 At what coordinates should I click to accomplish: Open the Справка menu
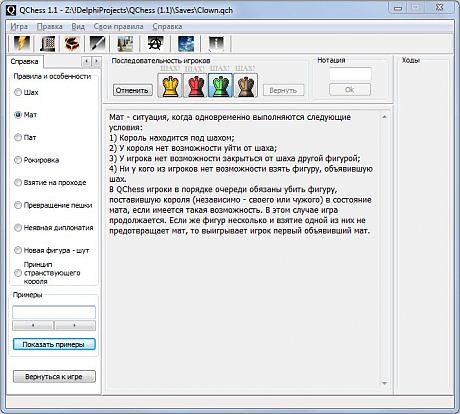[x=167, y=26]
